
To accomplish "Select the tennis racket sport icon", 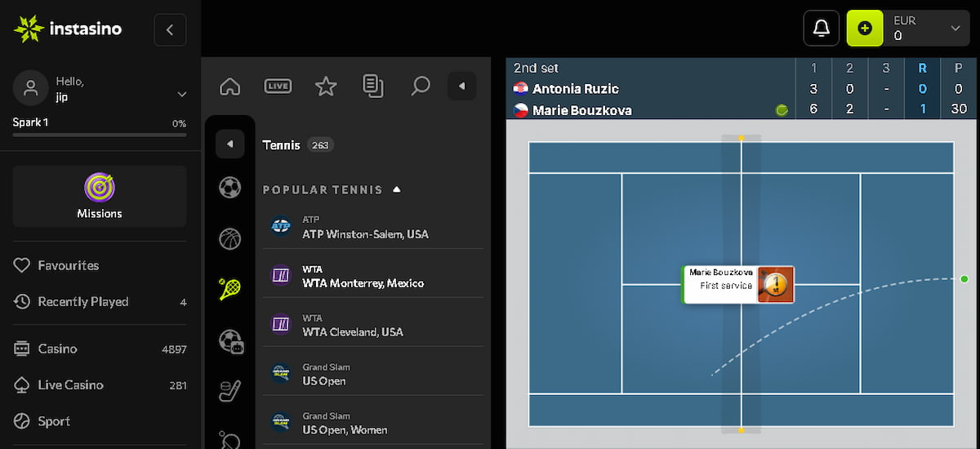I will point(230,289).
